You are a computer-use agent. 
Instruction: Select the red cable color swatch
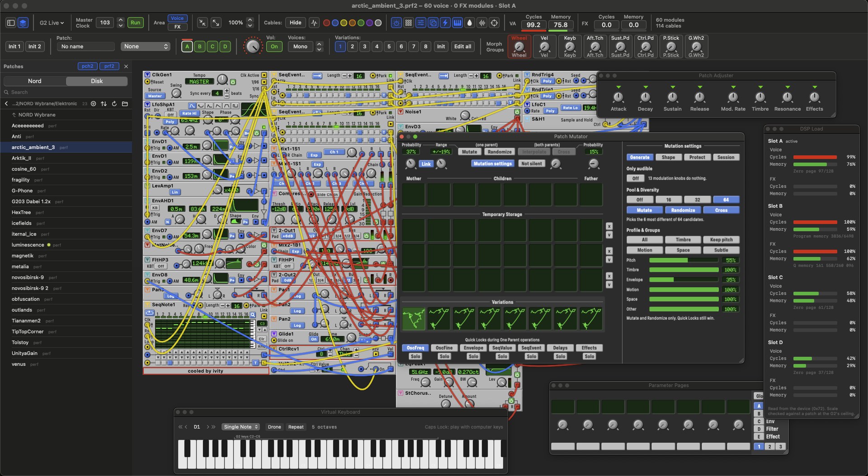326,23
